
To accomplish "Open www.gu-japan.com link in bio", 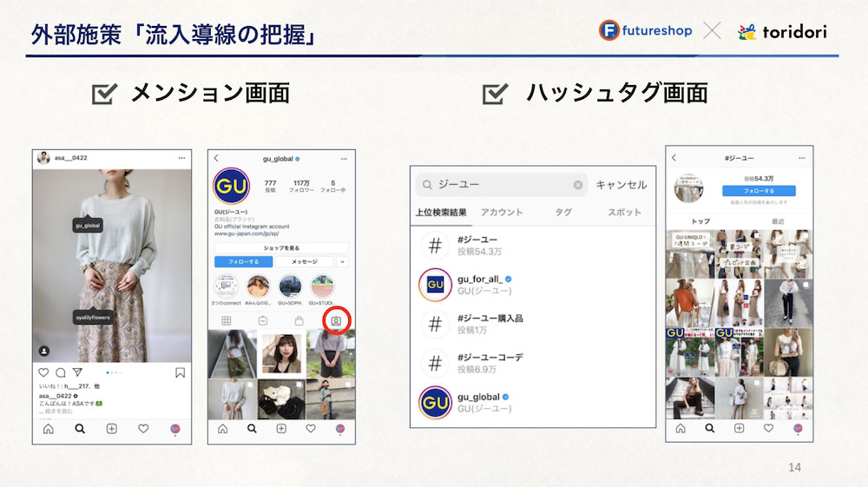I will (x=247, y=234).
